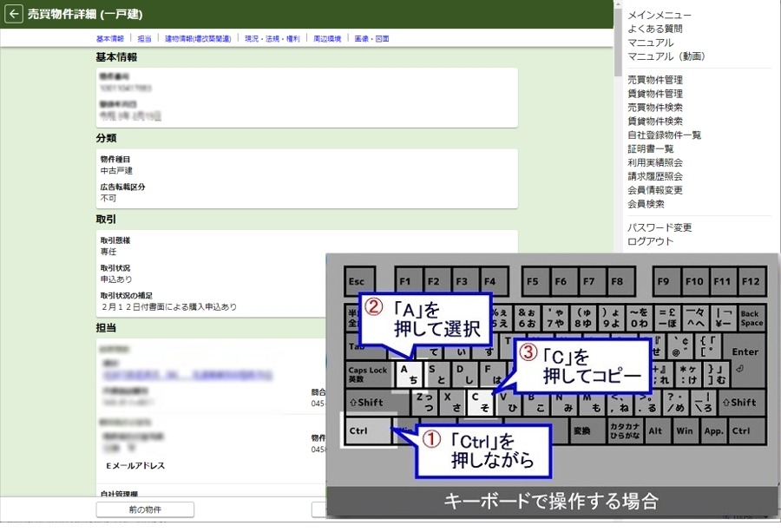
Task: Jump to the 担当 section tab
Action: 144,39
